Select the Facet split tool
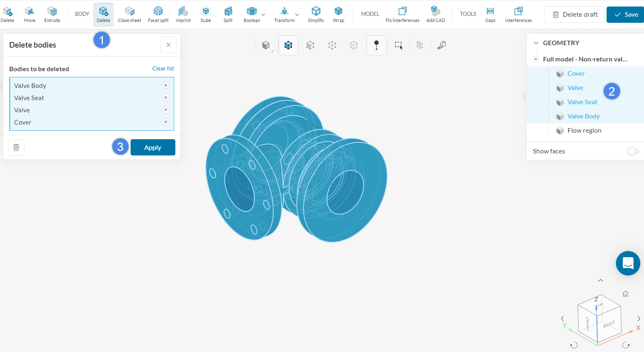Screen dimensions: 644x352 pos(158,14)
